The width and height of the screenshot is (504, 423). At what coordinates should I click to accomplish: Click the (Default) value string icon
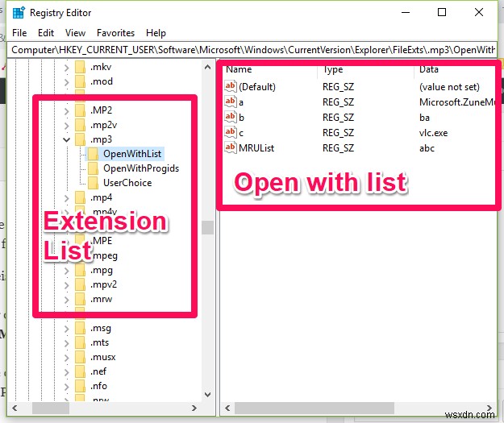[231, 86]
